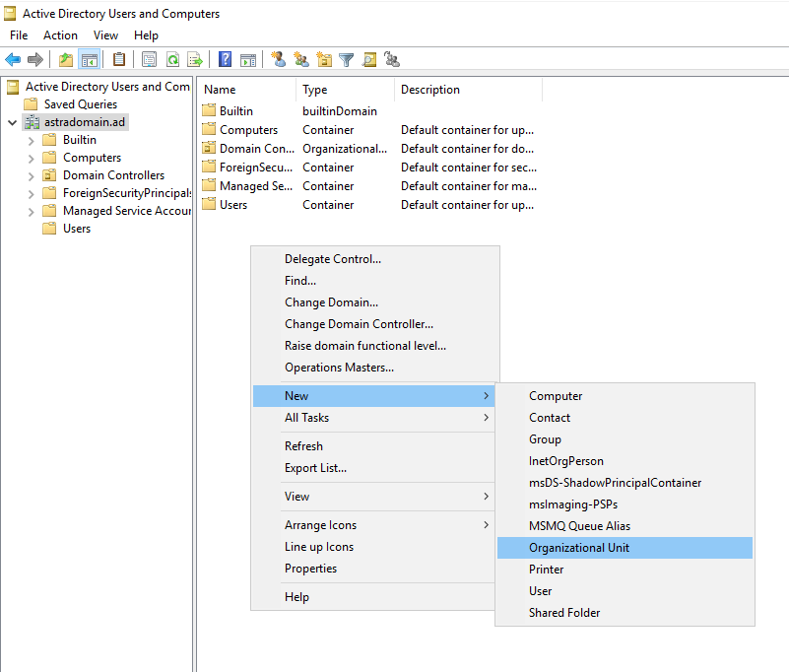Viewport: 789px width, 672px height.
Task: Create new User from submenu
Action: point(625,591)
